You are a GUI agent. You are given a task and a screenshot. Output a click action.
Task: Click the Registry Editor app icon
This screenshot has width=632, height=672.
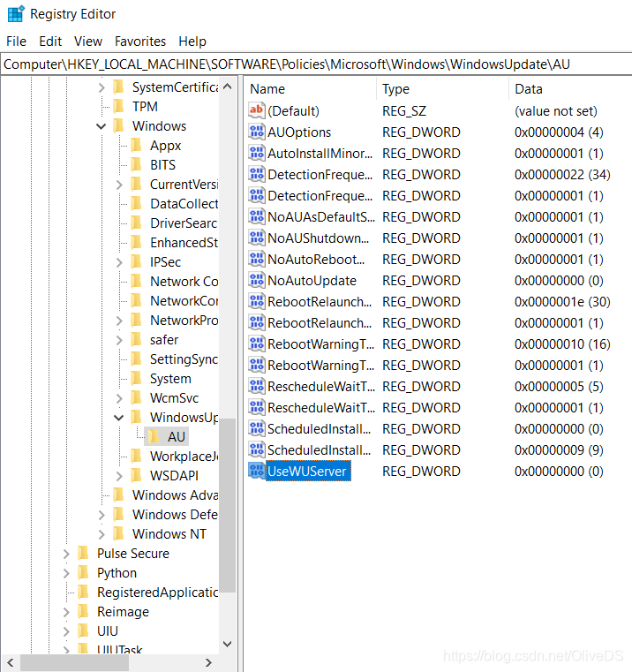(16, 14)
